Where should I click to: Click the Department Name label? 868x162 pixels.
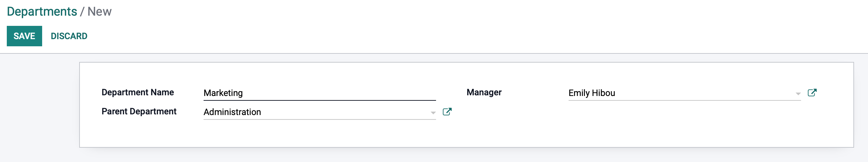tap(138, 92)
